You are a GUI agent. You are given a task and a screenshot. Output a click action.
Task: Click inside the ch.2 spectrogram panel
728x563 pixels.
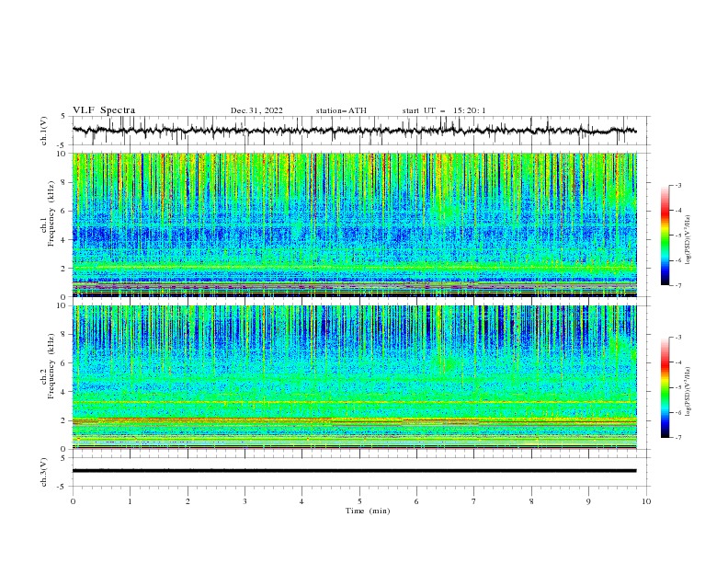tap(354, 377)
